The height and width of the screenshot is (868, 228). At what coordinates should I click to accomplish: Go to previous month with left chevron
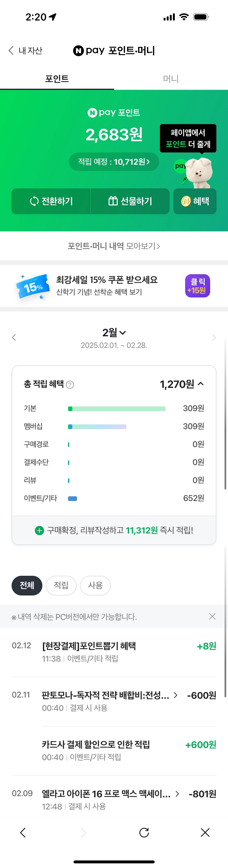point(14,337)
